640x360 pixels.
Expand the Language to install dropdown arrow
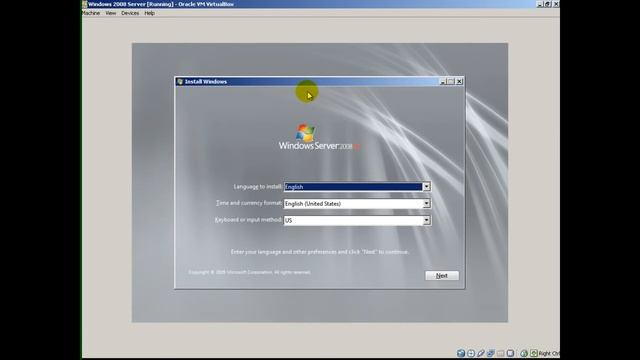click(426, 187)
